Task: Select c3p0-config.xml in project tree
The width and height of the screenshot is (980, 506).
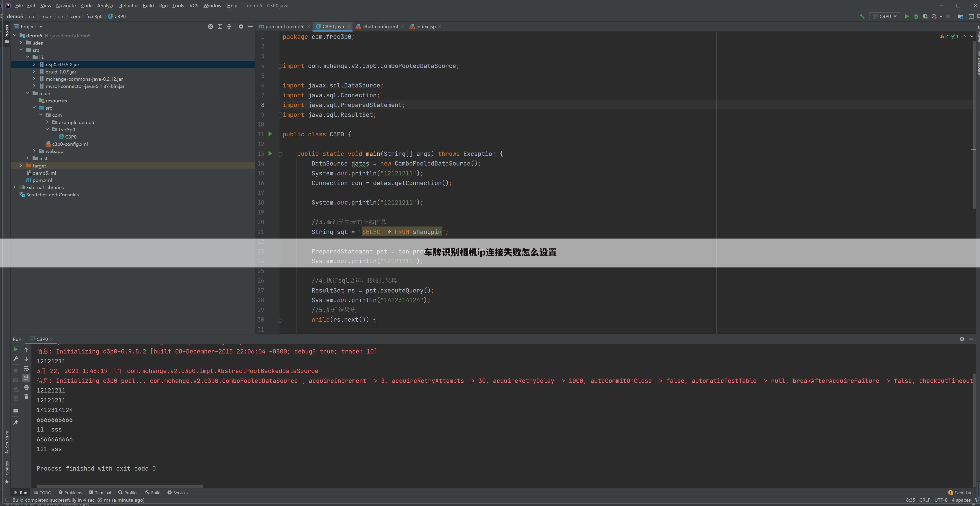Action: pyautogui.click(x=70, y=144)
